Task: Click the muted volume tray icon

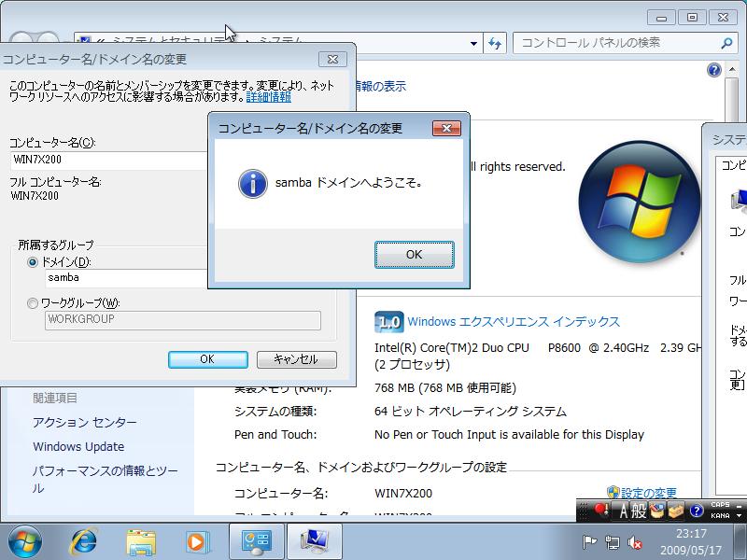Action: click(x=635, y=542)
